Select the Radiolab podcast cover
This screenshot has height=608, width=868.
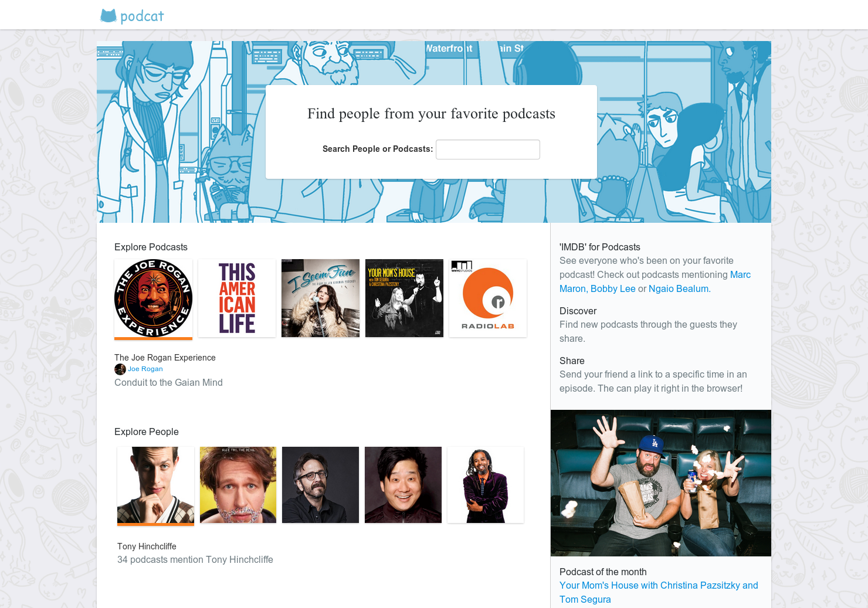[x=488, y=298]
